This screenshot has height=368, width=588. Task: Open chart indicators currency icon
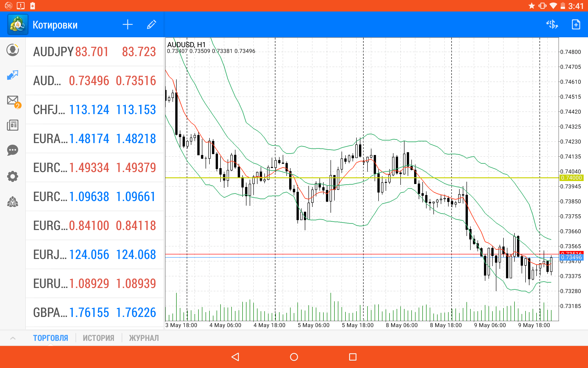click(552, 25)
